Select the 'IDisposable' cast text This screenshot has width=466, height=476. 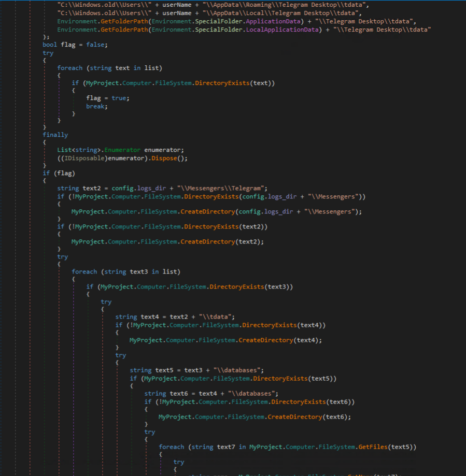84,158
